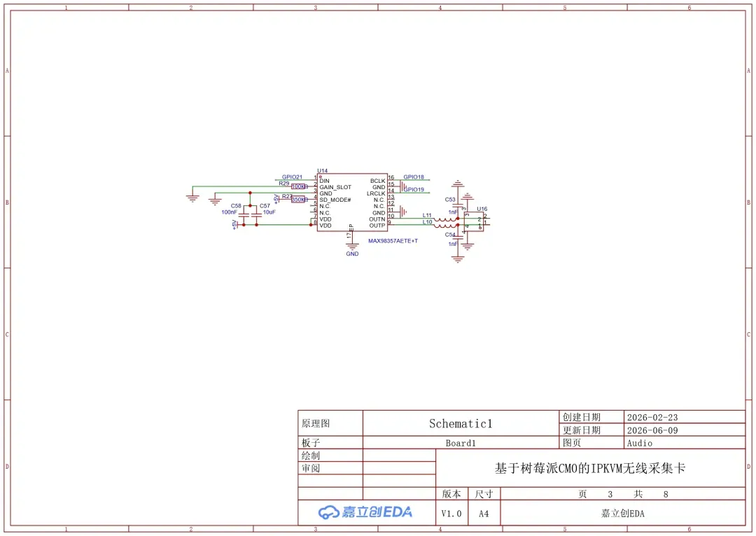Screen dimensions: 756x536
Task: Select the GPIO19 net label
Action: 414,190
